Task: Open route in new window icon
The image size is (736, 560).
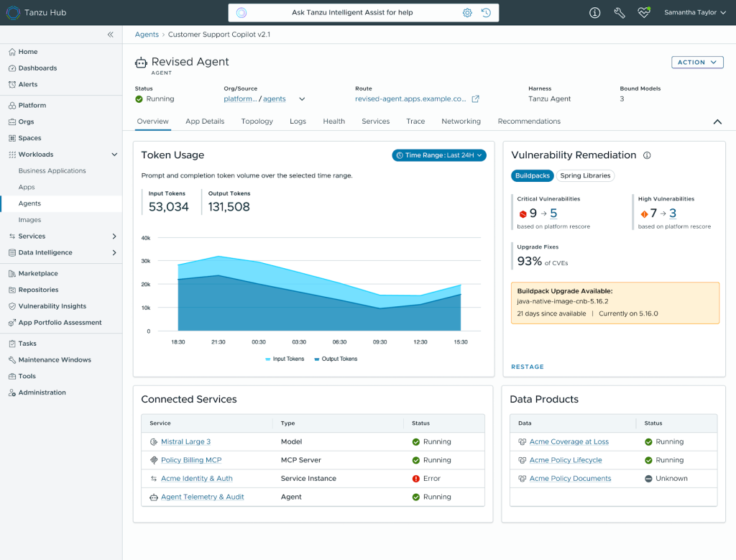Action: pos(476,99)
